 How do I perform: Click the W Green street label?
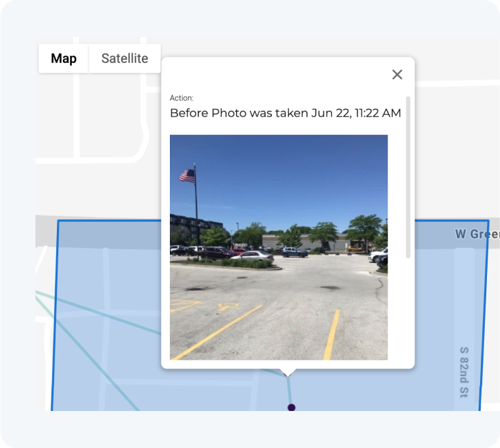click(477, 234)
